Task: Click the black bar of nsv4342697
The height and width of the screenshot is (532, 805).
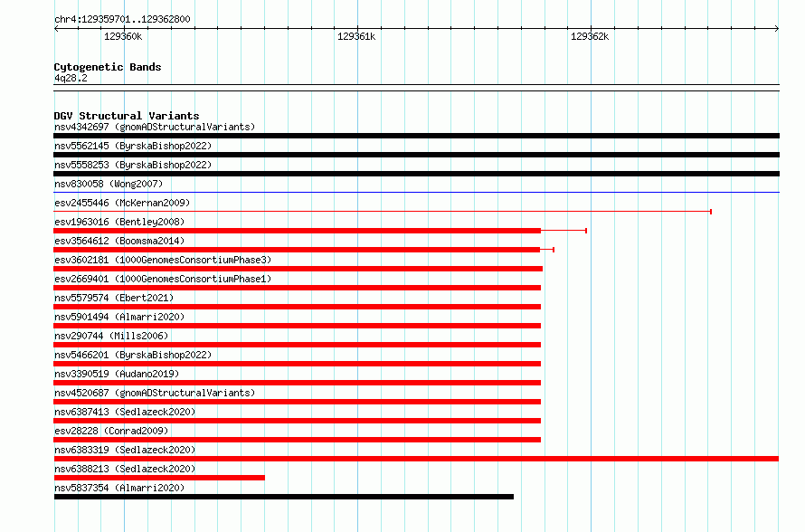Action: click(416, 136)
